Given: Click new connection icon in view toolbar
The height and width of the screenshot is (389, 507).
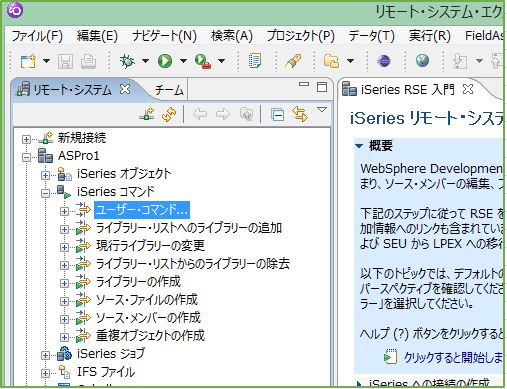Looking at the screenshot, I should point(147,114).
